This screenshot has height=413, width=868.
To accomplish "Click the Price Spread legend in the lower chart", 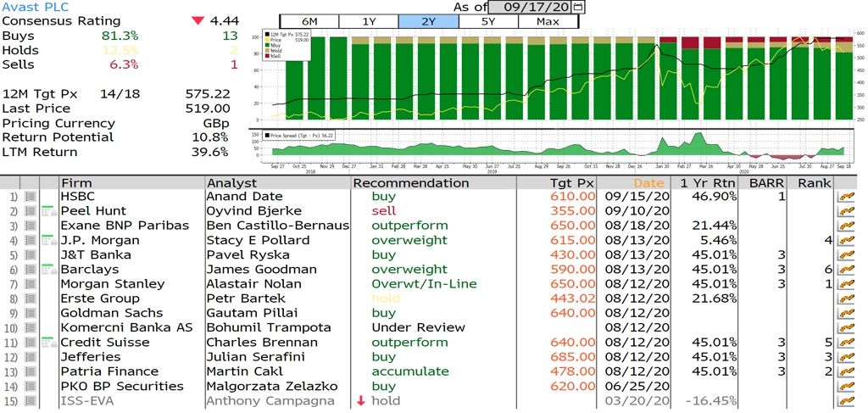I will pyautogui.click(x=300, y=135).
